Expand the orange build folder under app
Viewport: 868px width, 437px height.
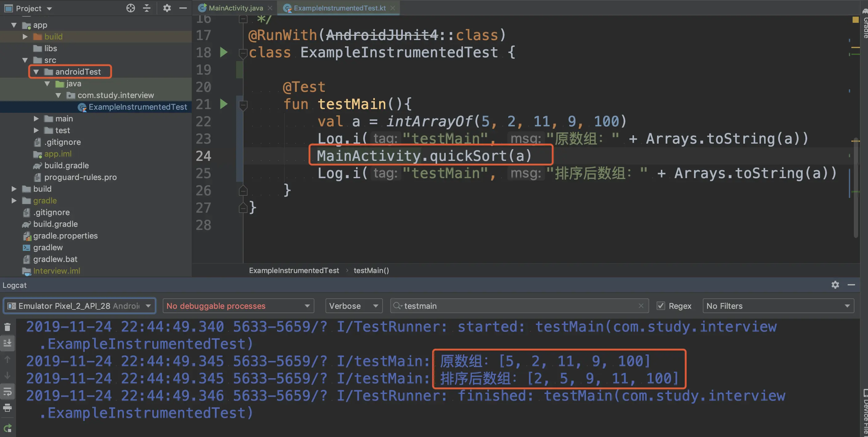25,36
